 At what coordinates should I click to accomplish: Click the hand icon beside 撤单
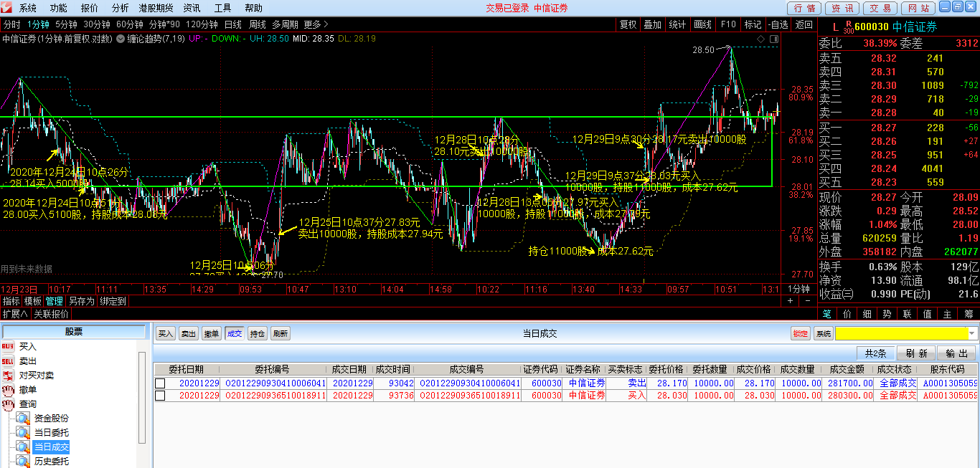8,390
